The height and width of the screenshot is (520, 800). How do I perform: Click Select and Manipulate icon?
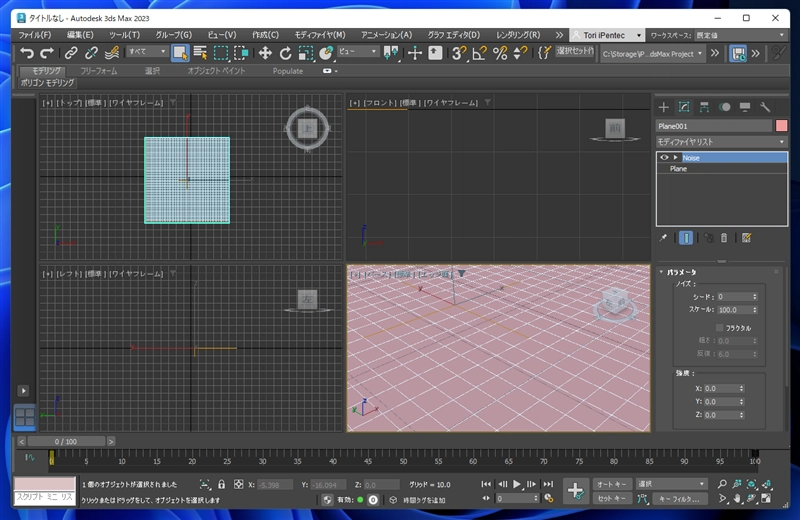point(414,53)
